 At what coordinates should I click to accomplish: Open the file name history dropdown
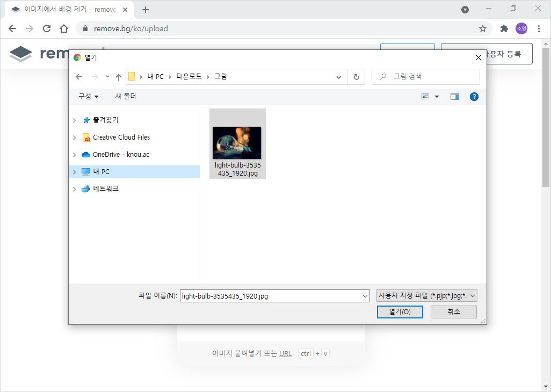tap(365, 296)
